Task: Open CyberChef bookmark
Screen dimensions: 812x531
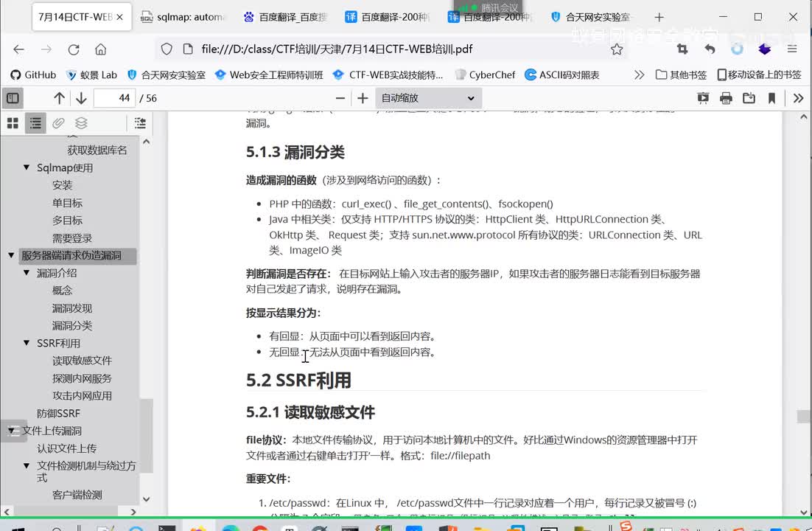Action: pos(485,74)
